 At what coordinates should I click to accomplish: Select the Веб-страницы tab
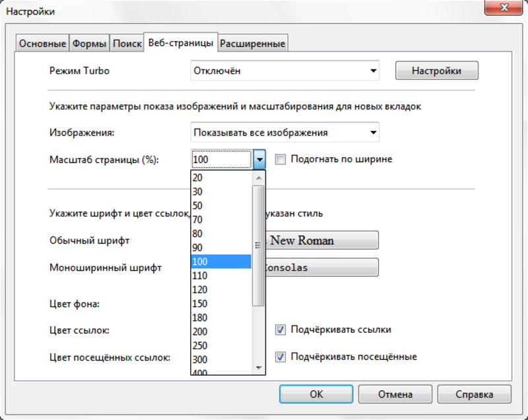point(181,43)
